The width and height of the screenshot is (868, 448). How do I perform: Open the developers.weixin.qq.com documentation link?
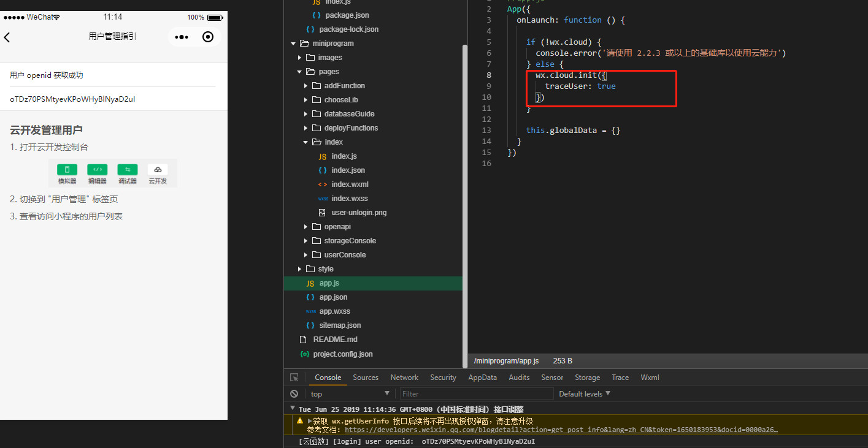(x=561, y=430)
